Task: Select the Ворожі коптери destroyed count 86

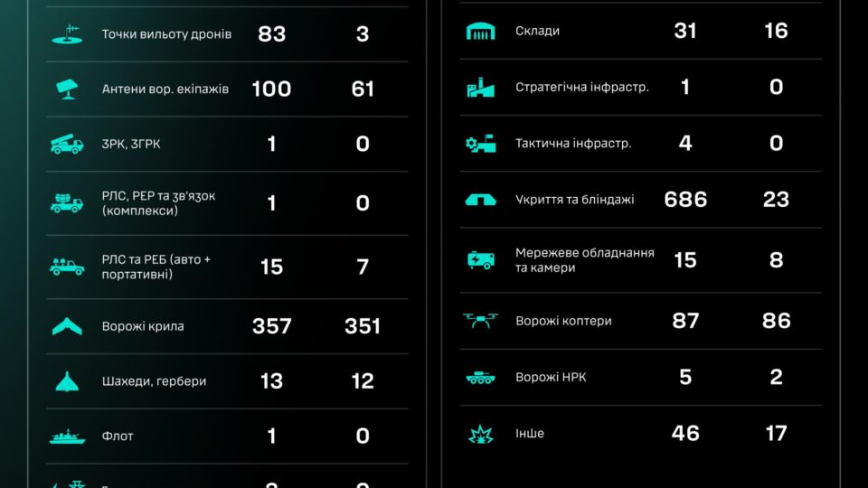Action: click(x=776, y=321)
